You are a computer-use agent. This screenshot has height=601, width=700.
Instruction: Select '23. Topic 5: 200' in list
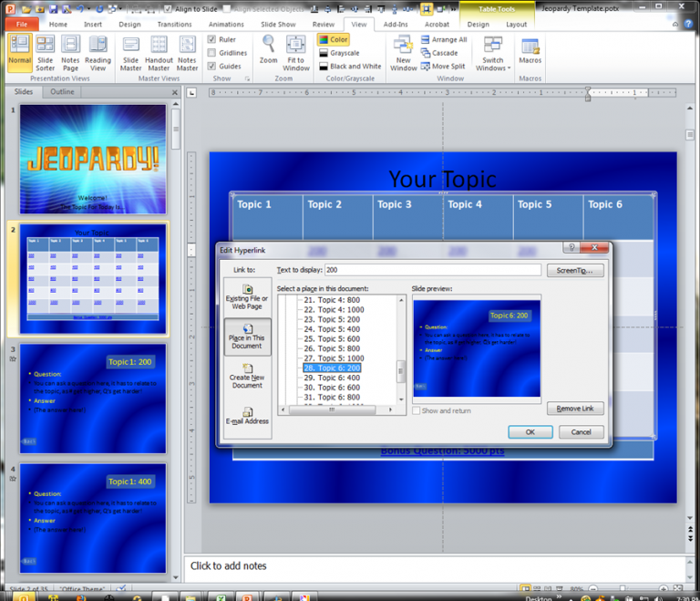pos(332,319)
